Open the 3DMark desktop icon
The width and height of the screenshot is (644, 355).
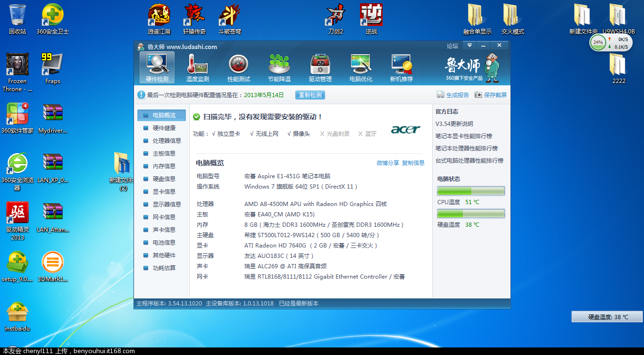pyautogui.click(x=53, y=266)
